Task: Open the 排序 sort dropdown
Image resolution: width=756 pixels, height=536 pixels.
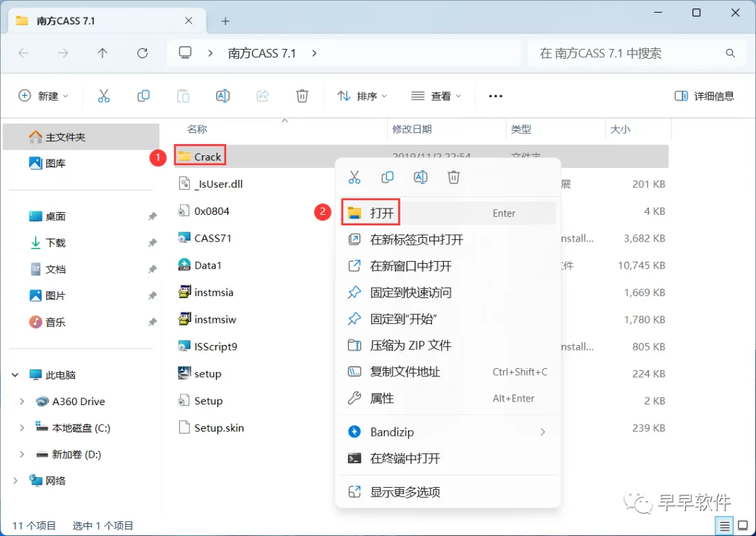Action: (362, 96)
